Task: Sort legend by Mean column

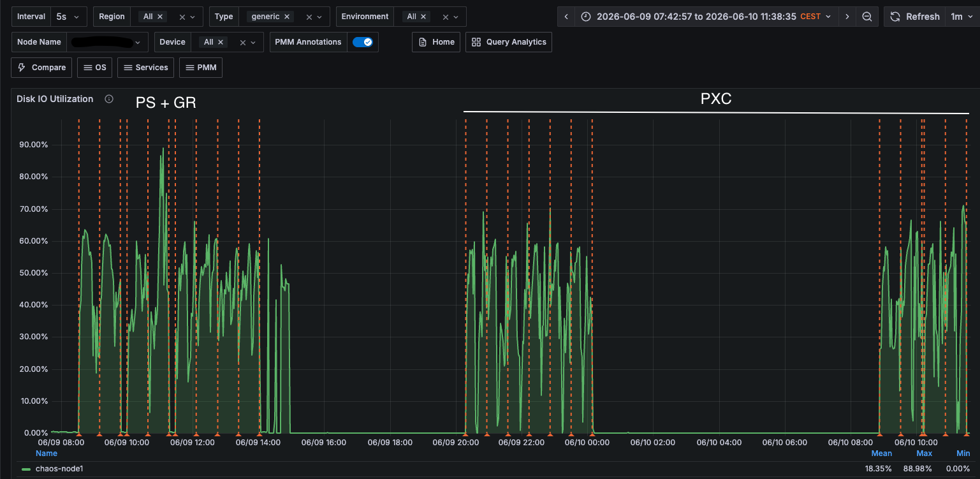Action: [x=882, y=453]
